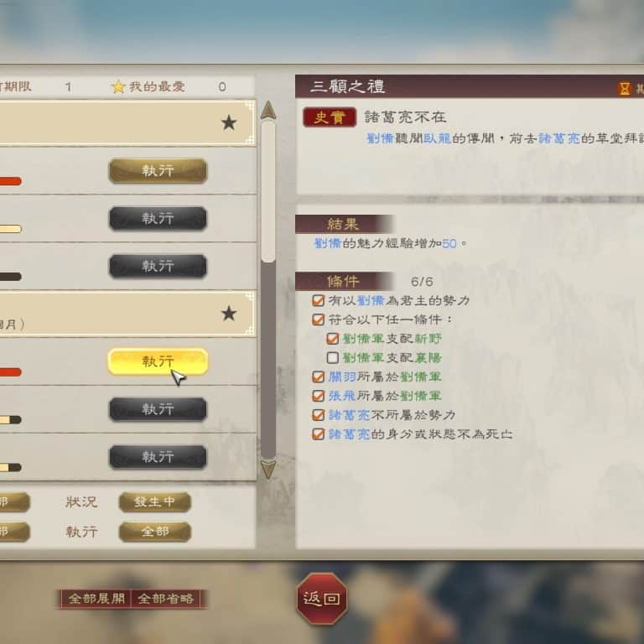Click the first gold 執行 button
Viewport: 644px width, 644px height.
point(158,170)
